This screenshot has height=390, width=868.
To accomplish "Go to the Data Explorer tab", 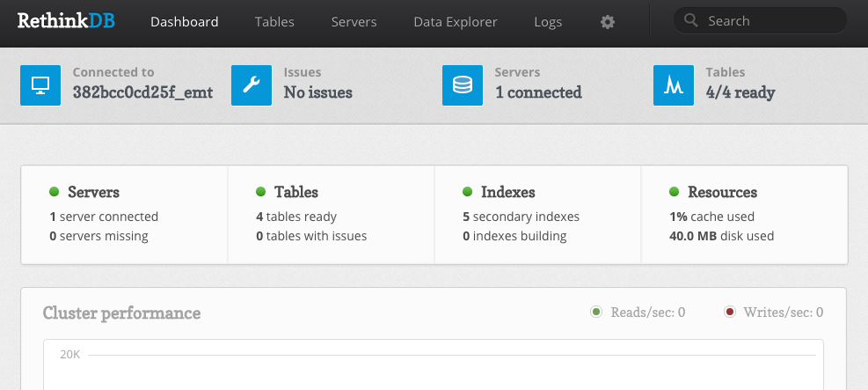I will pyautogui.click(x=456, y=22).
